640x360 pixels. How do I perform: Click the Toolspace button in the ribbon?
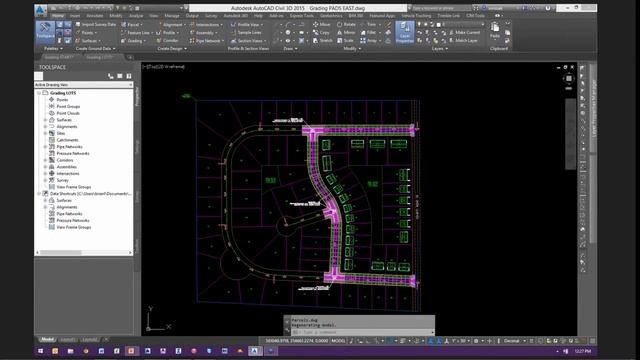click(x=45, y=32)
